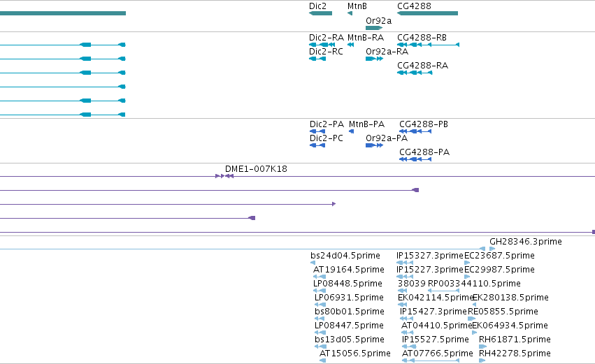Select the DME1-007K18 clone label

(x=256, y=169)
